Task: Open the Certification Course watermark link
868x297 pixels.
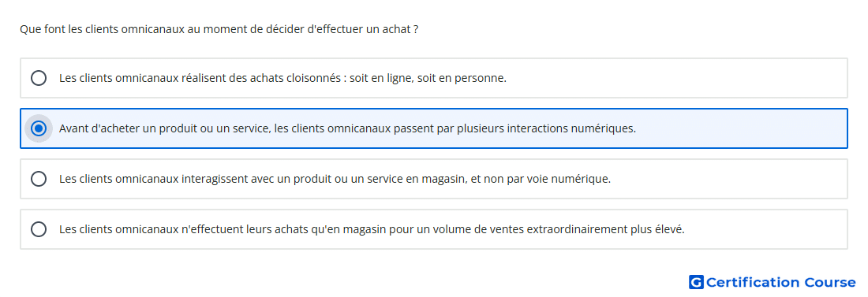Action: (x=773, y=282)
